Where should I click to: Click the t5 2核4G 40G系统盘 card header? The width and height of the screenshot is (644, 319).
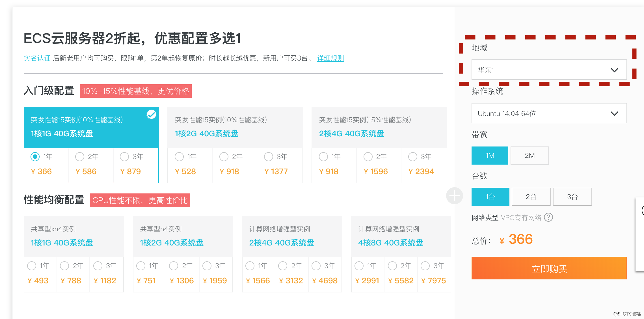[379, 127]
